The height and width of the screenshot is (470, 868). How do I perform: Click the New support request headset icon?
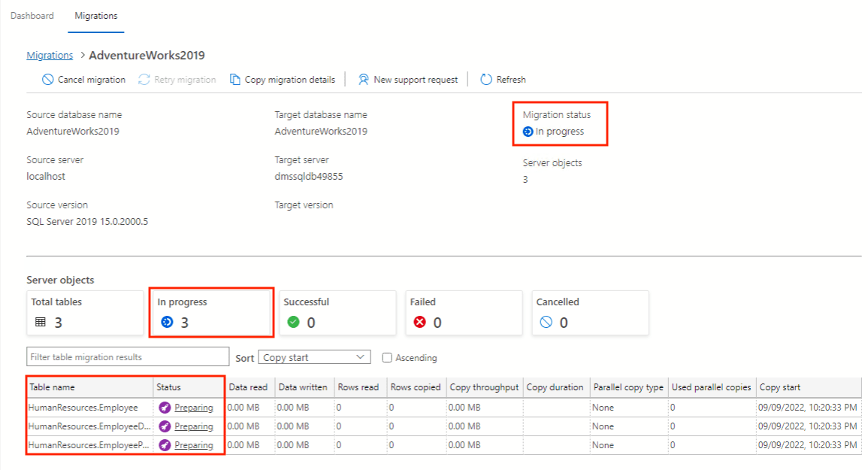tap(363, 79)
